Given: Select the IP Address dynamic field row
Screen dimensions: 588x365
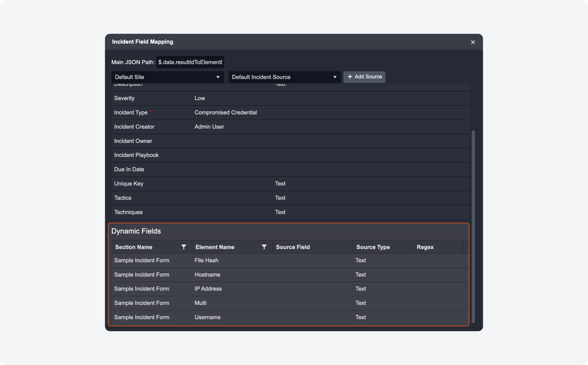Looking at the screenshot, I should click(208, 289).
